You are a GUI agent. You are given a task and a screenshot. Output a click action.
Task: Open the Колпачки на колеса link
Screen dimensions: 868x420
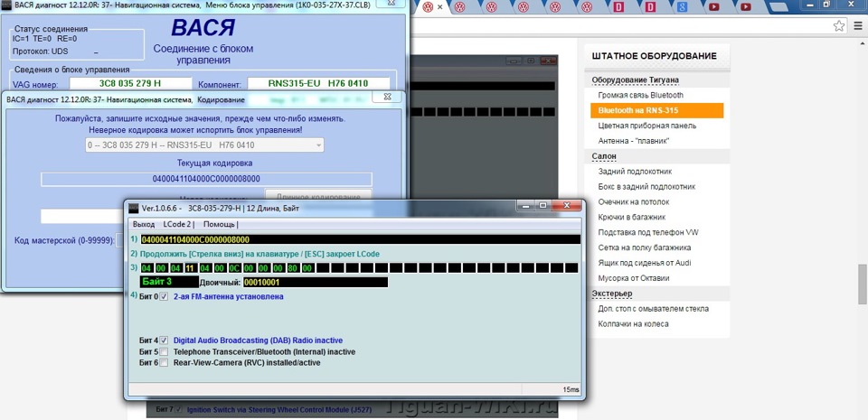point(633,324)
